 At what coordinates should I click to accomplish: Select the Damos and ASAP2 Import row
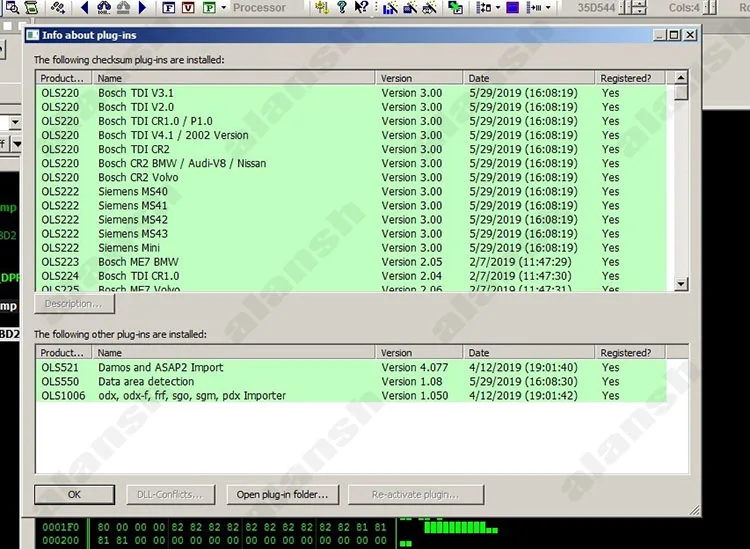tap(351, 367)
